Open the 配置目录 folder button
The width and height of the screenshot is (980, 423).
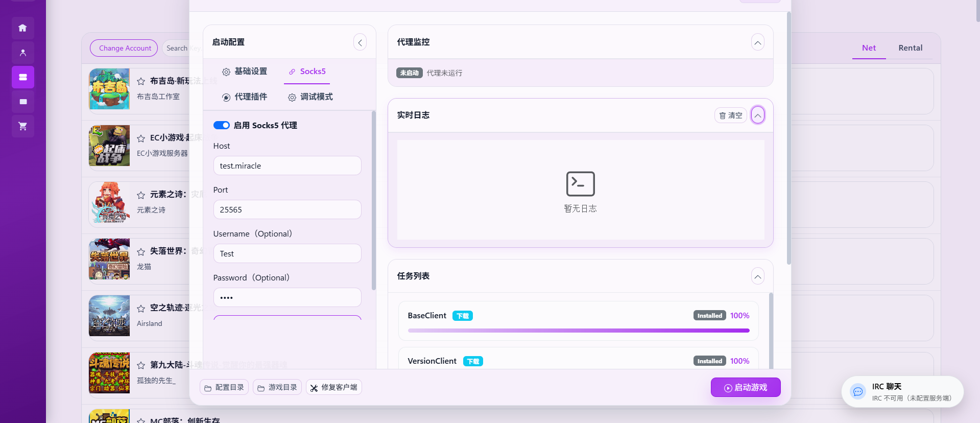[224, 387]
